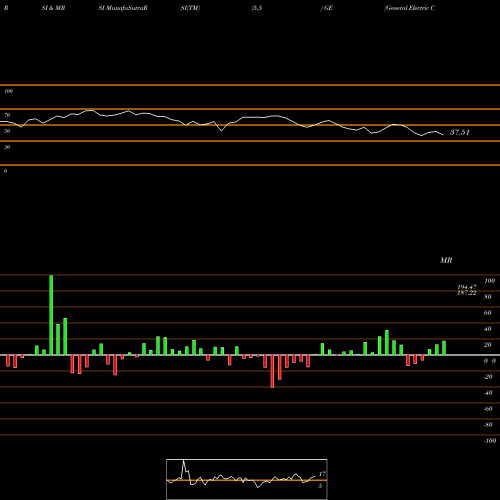Click the value 5 in mini chart
The image size is (500, 500).
[x=320, y=486]
